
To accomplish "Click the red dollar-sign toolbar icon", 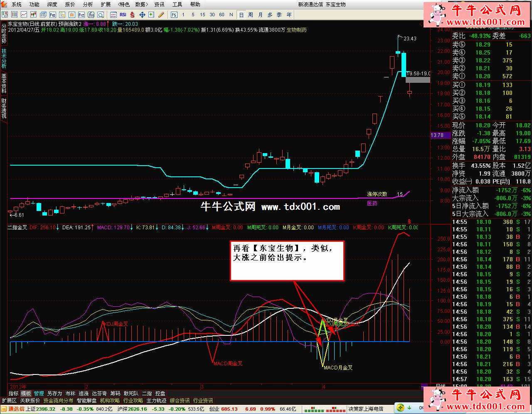I will point(133,15).
